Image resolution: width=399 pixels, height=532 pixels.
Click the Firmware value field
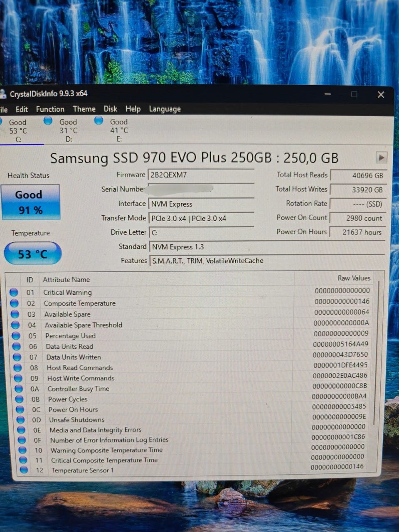tap(201, 175)
